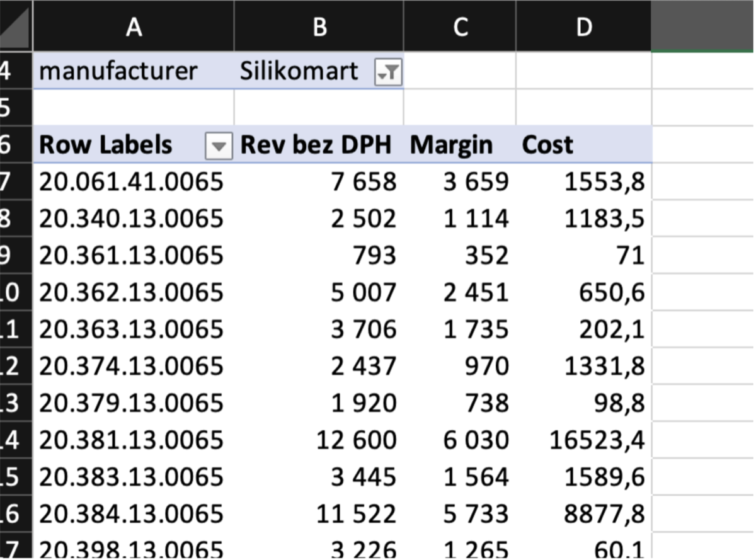
Task: Select column A header
Action: pyautogui.click(x=133, y=26)
